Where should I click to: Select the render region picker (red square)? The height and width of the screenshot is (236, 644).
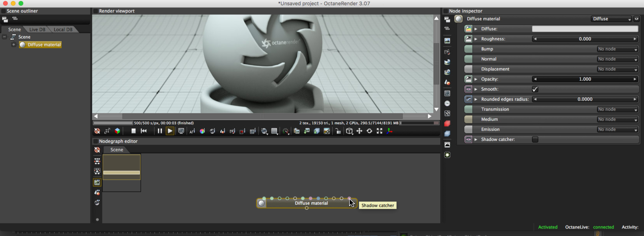[x=242, y=131]
